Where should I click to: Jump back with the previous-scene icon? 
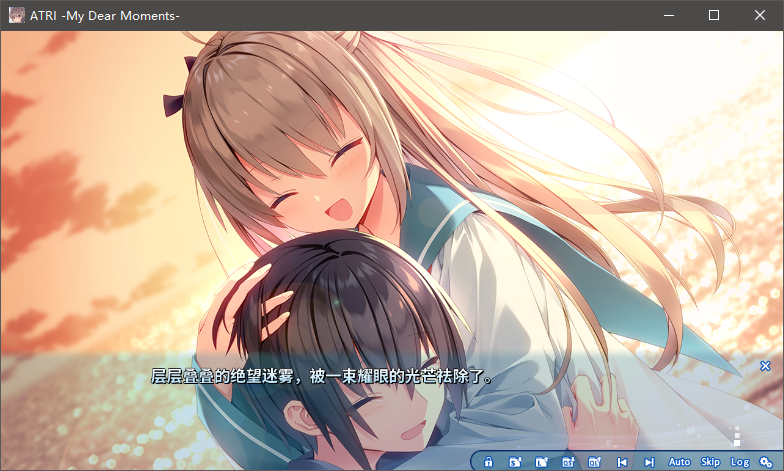[x=622, y=462]
